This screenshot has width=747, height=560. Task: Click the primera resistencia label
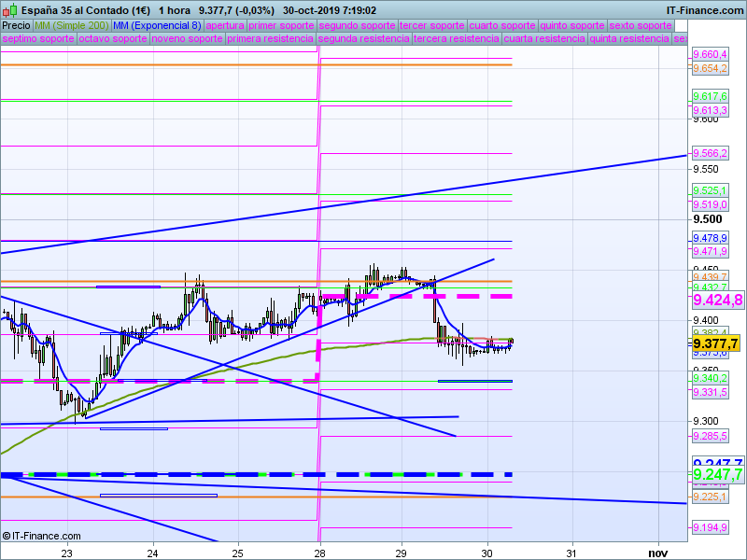pyautogui.click(x=269, y=39)
